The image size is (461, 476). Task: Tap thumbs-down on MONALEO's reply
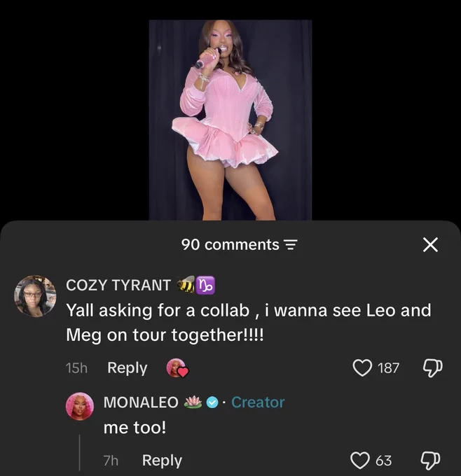coord(430,461)
